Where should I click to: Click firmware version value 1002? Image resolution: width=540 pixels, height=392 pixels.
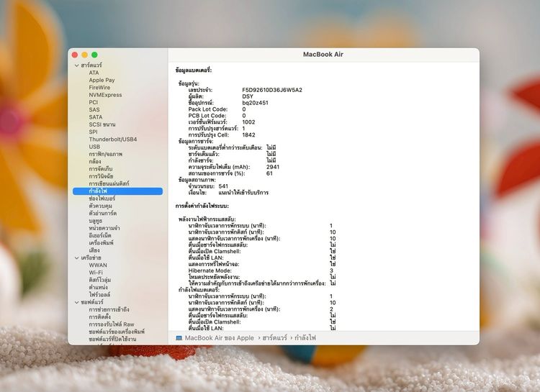tap(248, 122)
